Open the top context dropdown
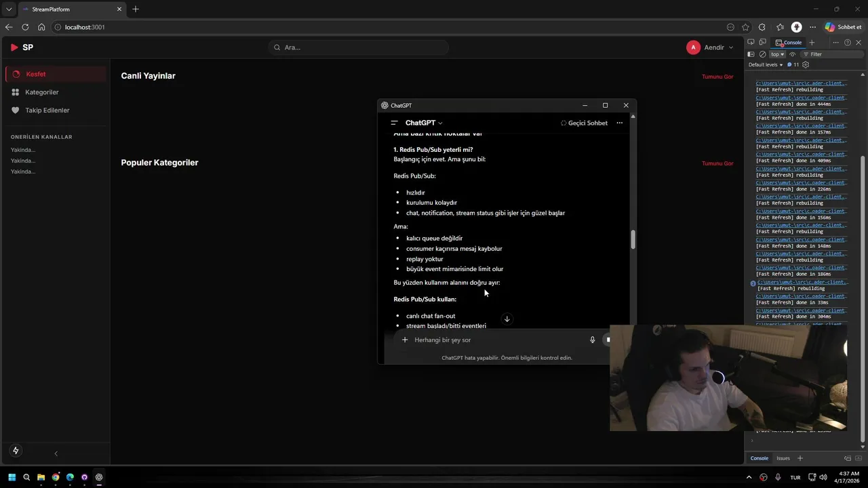The image size is (868, 488). [777, 54]
